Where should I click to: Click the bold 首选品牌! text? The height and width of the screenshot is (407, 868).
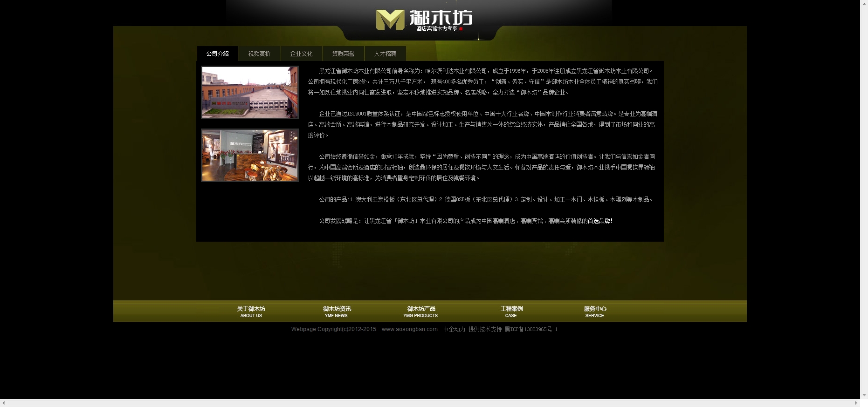click(x=600, y=221)
